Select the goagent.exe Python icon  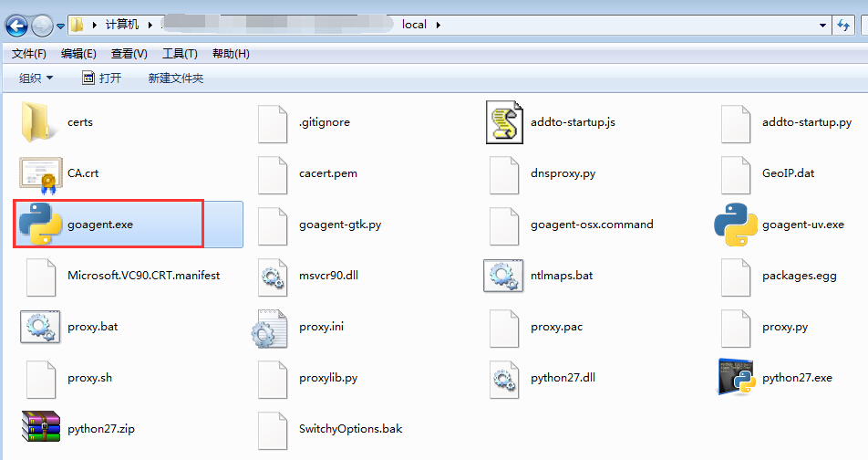(40, 224)
